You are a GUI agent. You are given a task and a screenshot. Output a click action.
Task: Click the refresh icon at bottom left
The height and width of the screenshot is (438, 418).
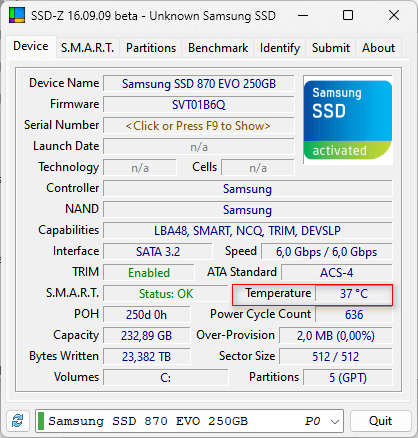pos(17,421)
